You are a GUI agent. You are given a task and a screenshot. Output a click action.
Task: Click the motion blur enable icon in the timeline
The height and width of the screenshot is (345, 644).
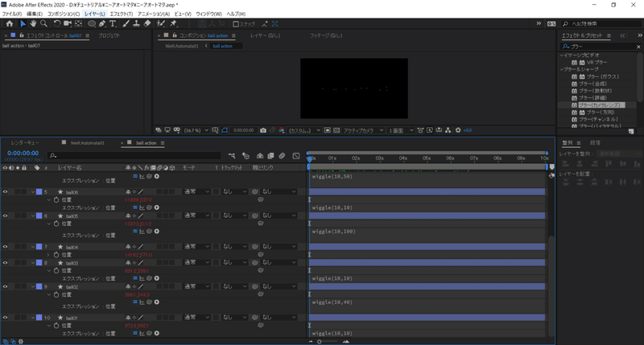282,156
